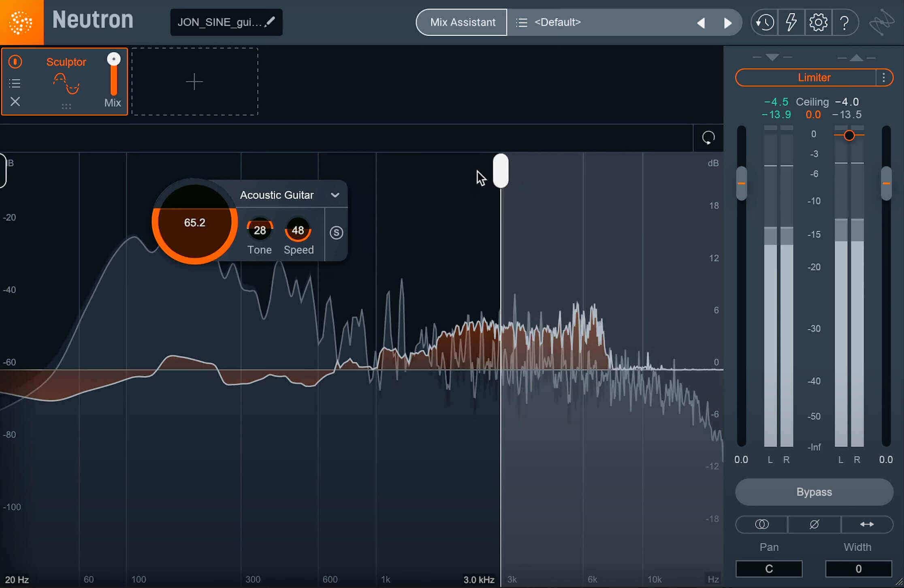Click the output gain value 0.0
This screenshot has height=588, width=904.
click(886, 460)
